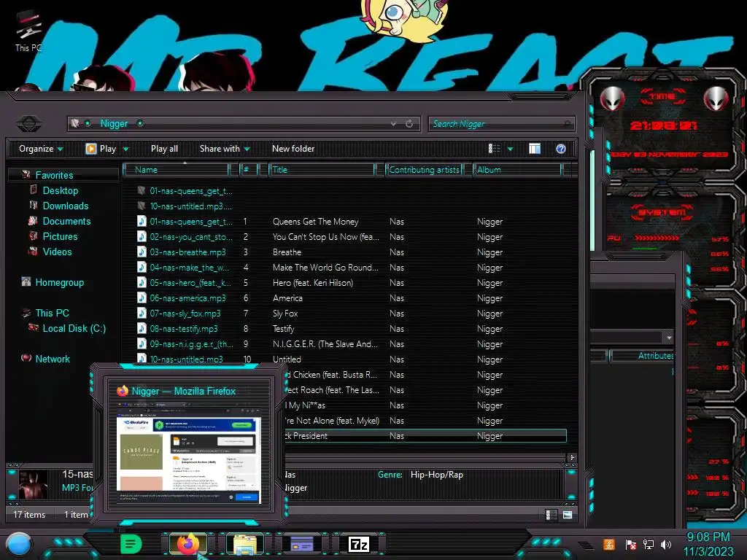Click the Explorer search field
Viewport: 747px width, 560px height.
(x=501, y=124)
